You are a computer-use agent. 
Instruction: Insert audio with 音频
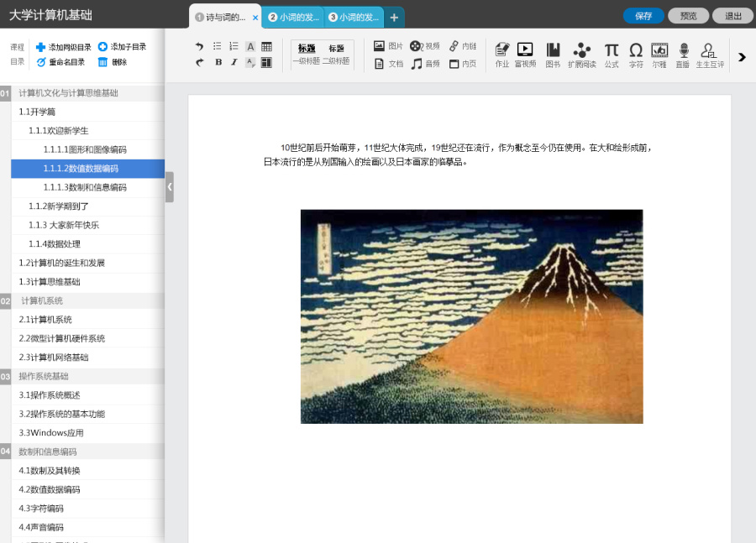tap(425, 64)
